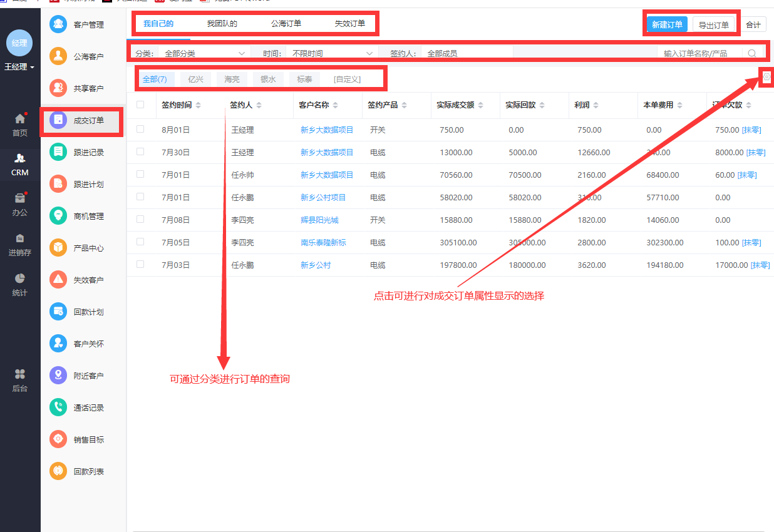This screenshot has height=532, width=774.
Task: Sort by 本单费用 column arrows
Action: (x=679, y=105)
